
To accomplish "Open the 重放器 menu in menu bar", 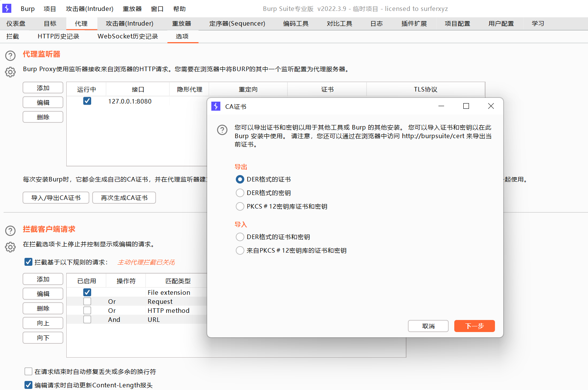I will pos(132,9).
